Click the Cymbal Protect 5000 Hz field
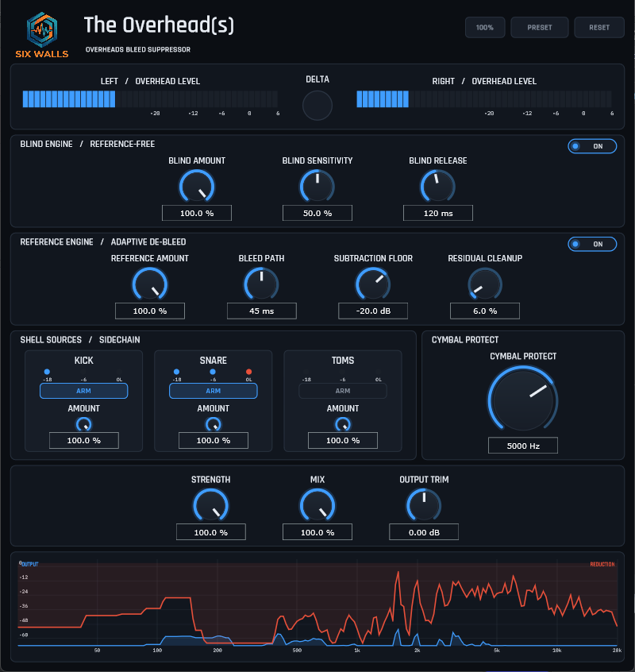Viewport: 635px width, 672px height. [523, 446]
